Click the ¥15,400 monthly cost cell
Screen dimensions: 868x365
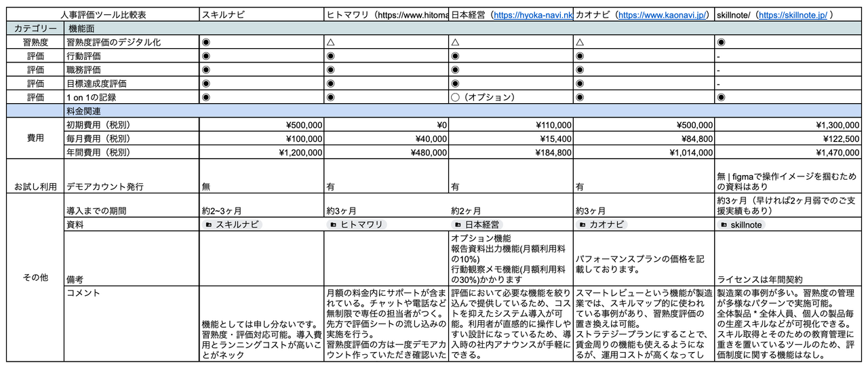tap(511, 139)
